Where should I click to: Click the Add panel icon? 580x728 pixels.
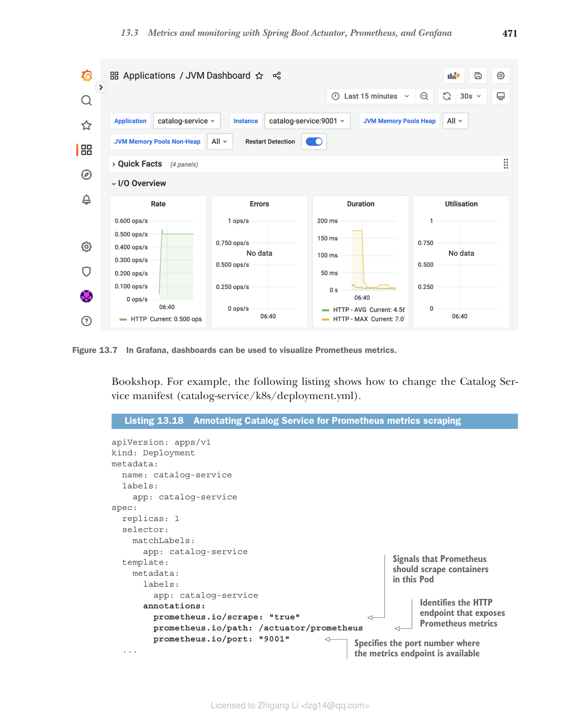point(454,76)
